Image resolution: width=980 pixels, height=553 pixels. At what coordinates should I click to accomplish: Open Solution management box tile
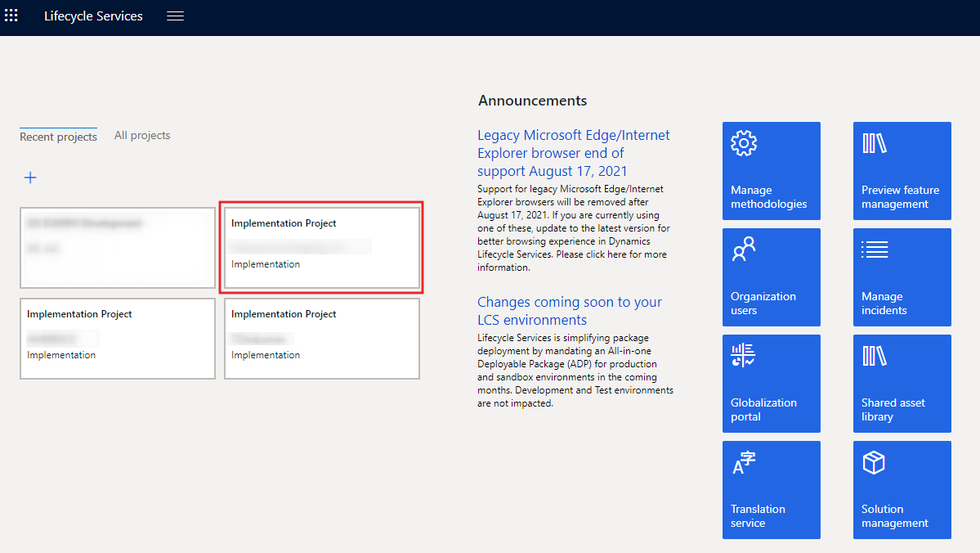point(902,490)
